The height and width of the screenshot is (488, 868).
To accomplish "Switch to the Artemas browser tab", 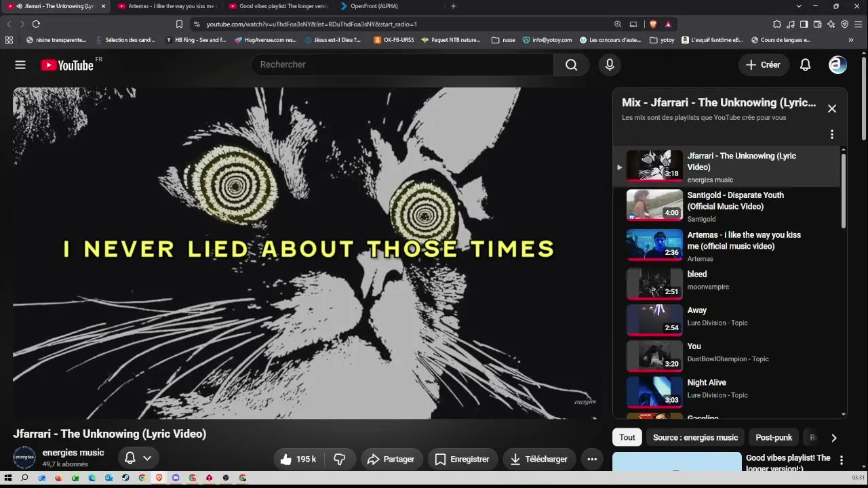I will pyautogui.click(x=167, y=6).
